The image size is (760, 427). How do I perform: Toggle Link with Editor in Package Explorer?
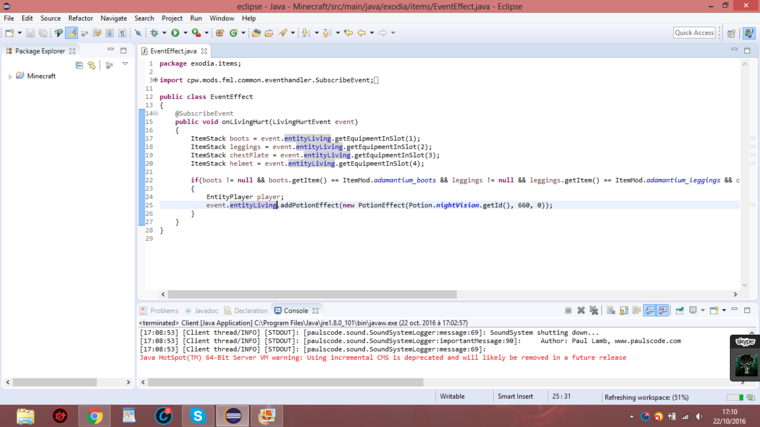point(92,64)
